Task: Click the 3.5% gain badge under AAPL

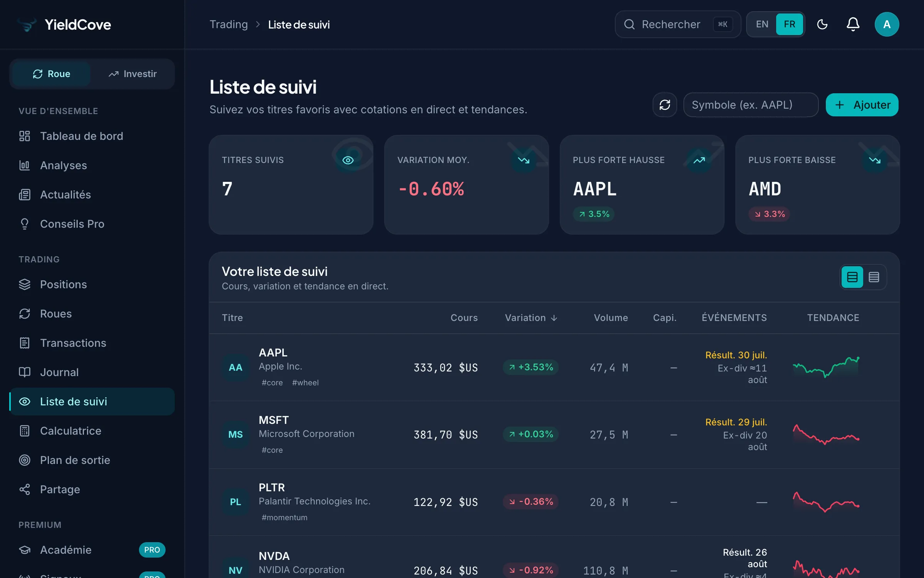Action: pos(594,214)
